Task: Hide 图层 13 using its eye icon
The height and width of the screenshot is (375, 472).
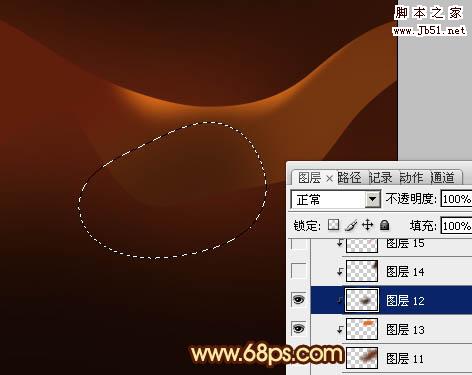Action: tap(298, 329)
